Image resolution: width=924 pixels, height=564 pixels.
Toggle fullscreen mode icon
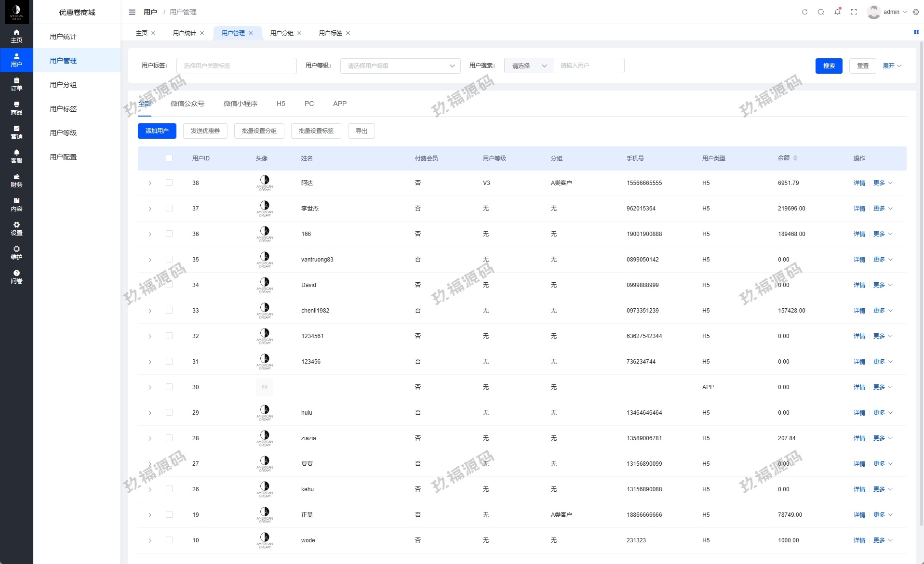click(854, 12)
